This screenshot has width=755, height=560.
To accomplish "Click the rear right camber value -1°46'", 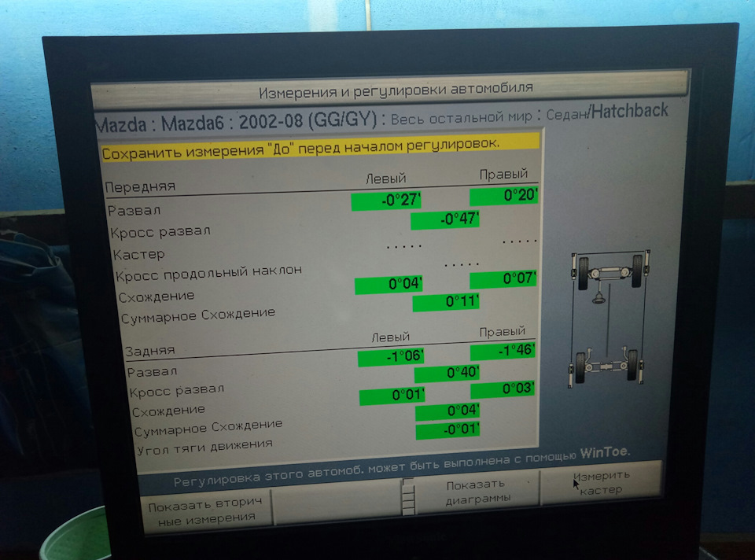I will (503, 351).
